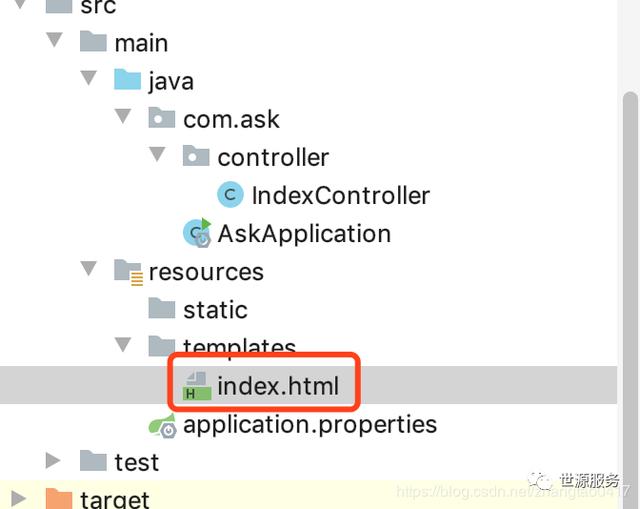Select the AskApplication class label
This screenshot has width=640, height=509.
click(x=304, y=233)
